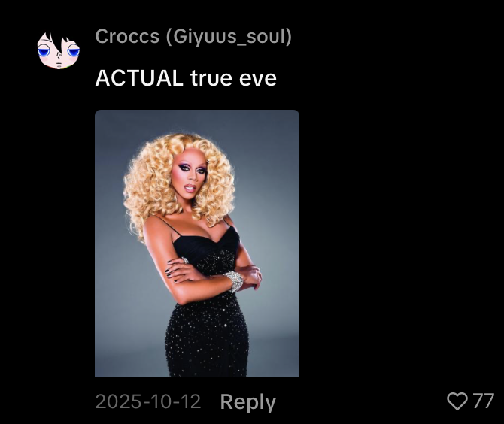This screenshot has width=504, height=424.
Task: Select the comment text "ACTUAL true eve"
Action: tap(186, 78)
